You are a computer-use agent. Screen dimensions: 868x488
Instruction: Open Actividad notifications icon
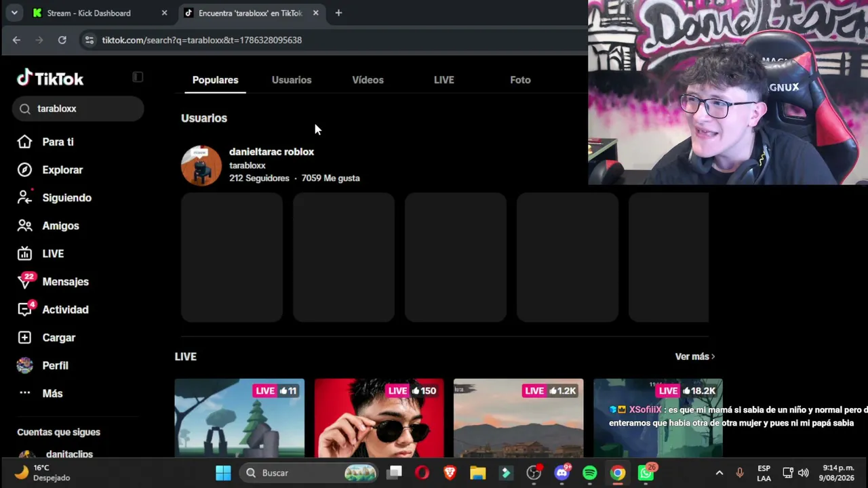pyautogui.click(x=26, y=309)
